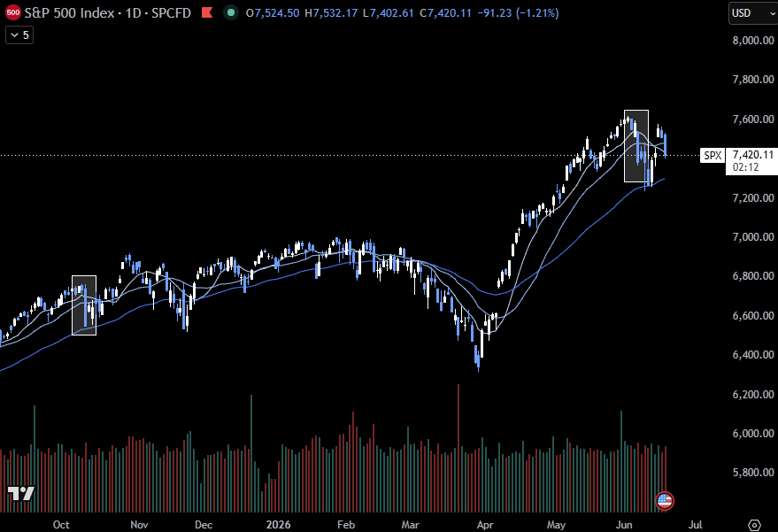Viewport: 778px width, 532px height.
Task: Click the Dec label on time axis
Action: coord(204,525)
